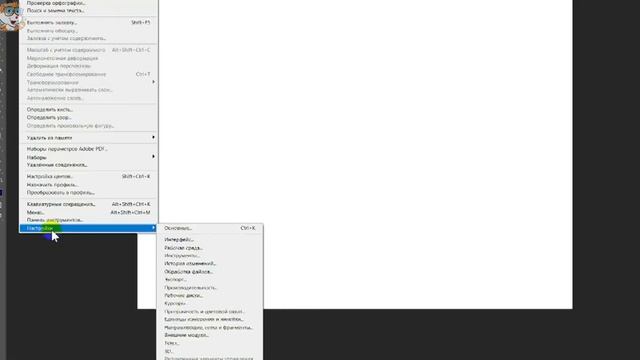640x360 pixels.
Task: Click 'Определить узор...' menu entry
Action: pyautogui.click(x=88, y=118)
